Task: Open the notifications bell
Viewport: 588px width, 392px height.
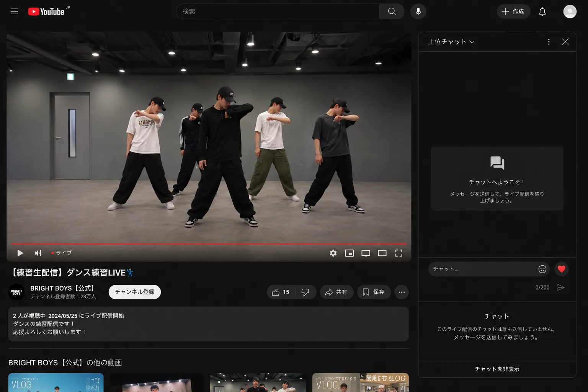Action: pos(542,11)
